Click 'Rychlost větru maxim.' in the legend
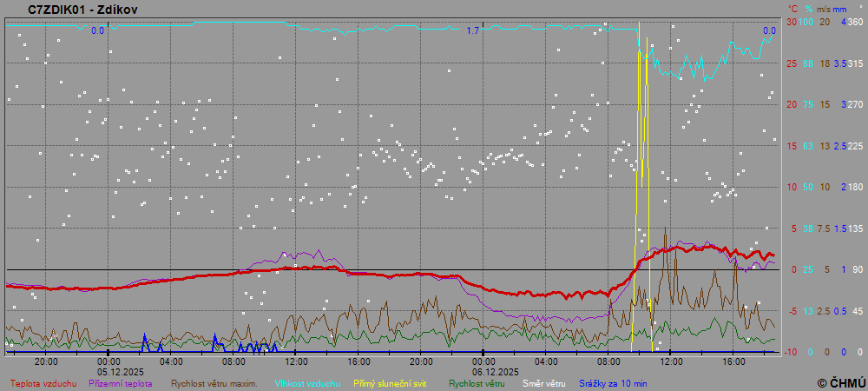Screen dimensions: 868x391 tap(214, 382)
